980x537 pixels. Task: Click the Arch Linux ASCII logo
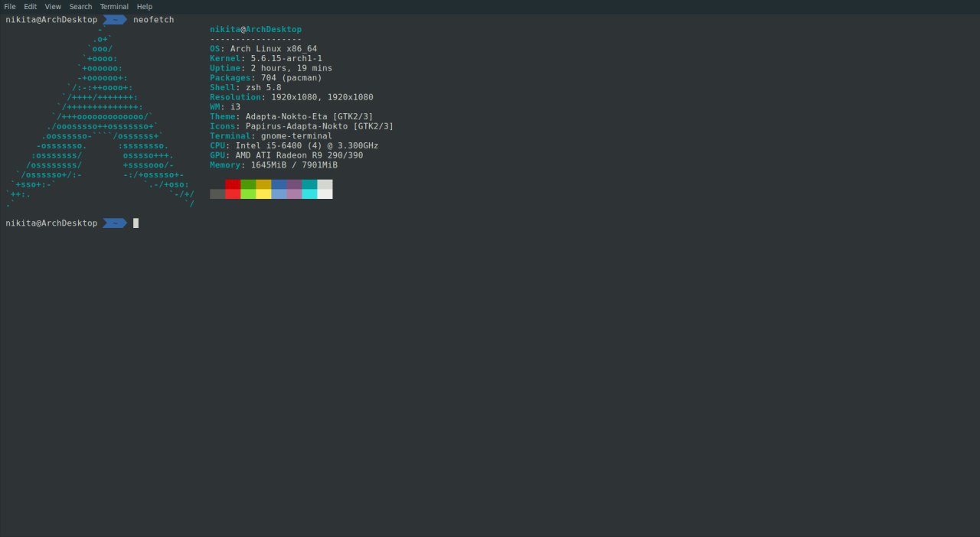tap(100, 117)
